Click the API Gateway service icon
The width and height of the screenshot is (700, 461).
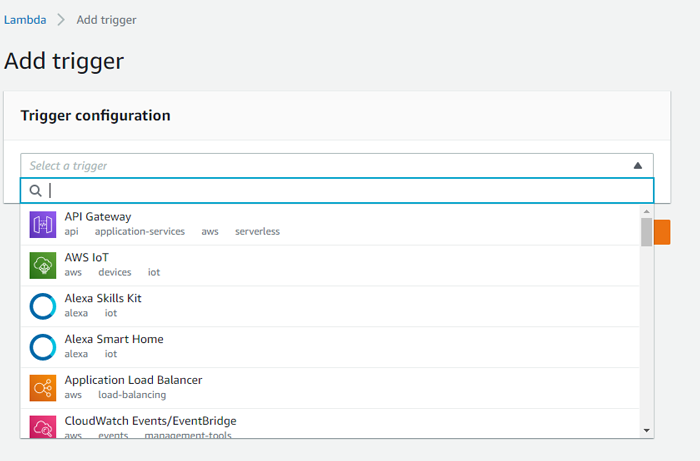pyautogui.click(x=43, y=224)
